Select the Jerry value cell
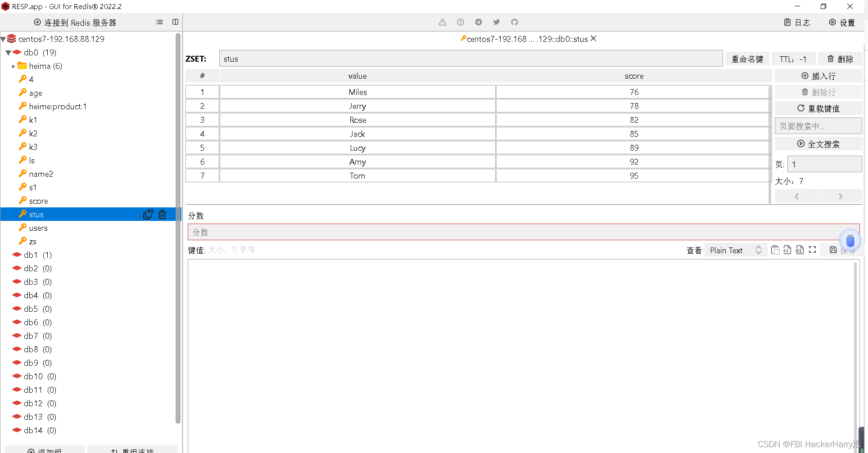 357,106
